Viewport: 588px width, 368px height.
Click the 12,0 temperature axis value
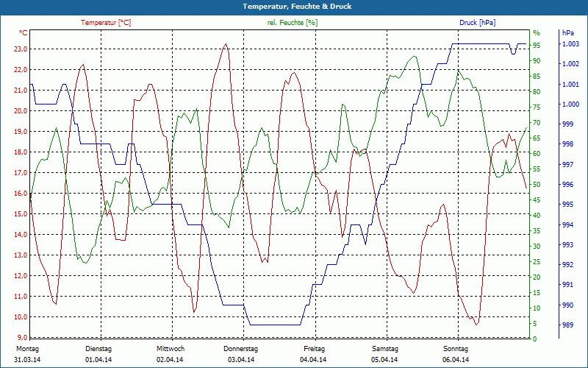coord(21,275)
